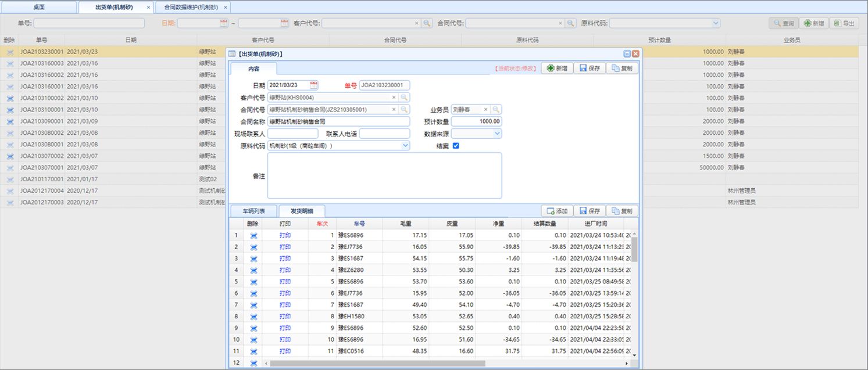
Task: Click the scroll-down arrow of detail grid
Action: tap(634, 355)
